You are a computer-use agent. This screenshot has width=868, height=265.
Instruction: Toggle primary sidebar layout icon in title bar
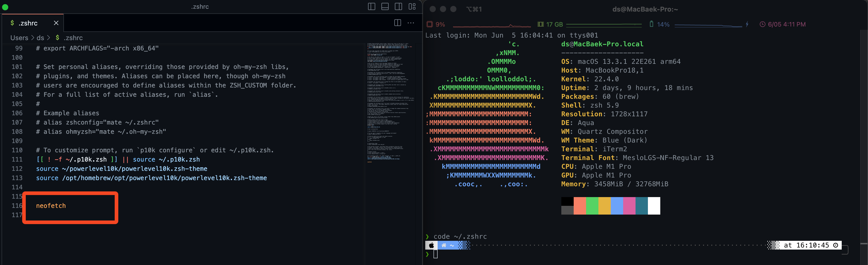372,6
